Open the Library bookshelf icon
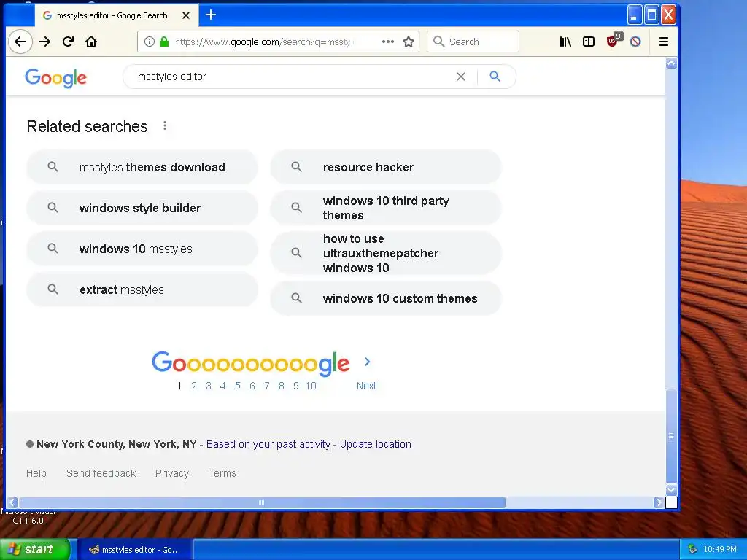The image size is (747, 560). pos(565,42)
